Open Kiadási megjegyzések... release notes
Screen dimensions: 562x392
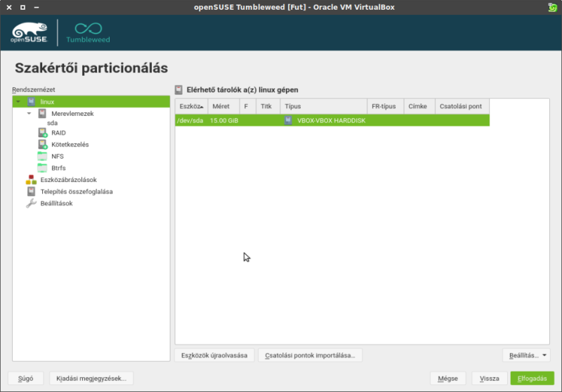tap(91, 378)
